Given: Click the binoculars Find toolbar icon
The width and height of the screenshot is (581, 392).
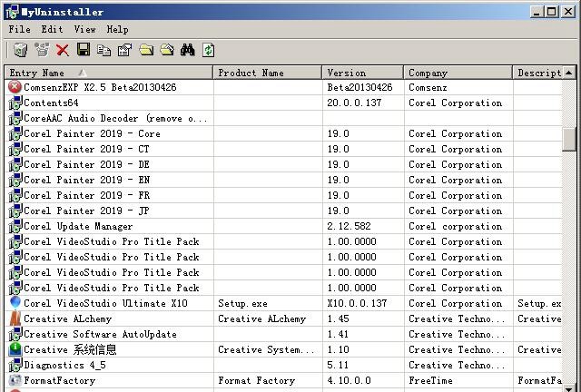Looking at the screenshot, I should point(188,50).
